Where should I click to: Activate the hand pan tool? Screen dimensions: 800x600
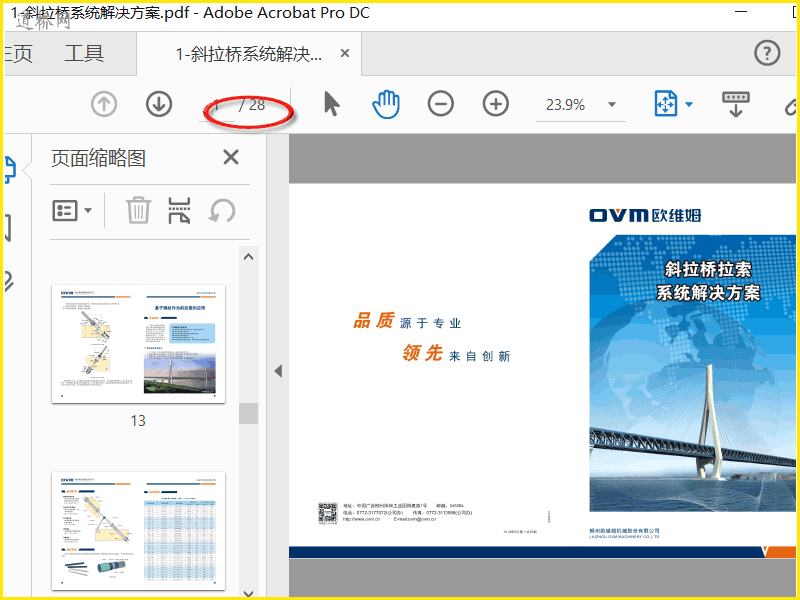click(x=386, y=104)
